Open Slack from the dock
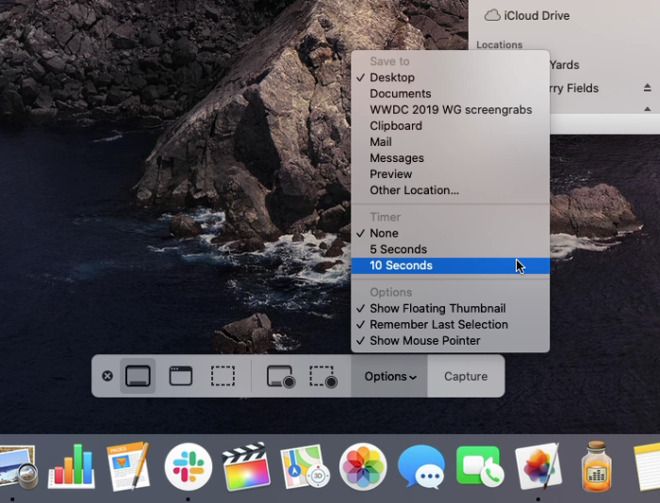The image size is (660, 503). click(188, 466)
